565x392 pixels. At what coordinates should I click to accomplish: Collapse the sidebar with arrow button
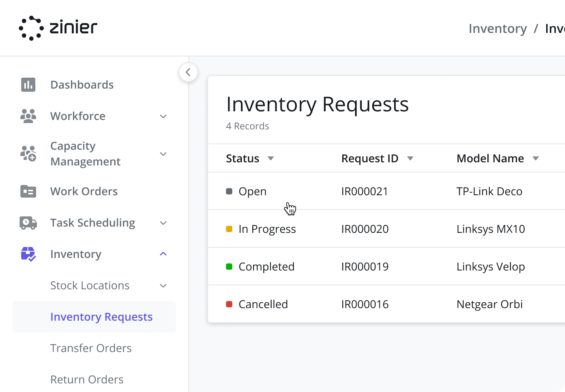(188, 72)
